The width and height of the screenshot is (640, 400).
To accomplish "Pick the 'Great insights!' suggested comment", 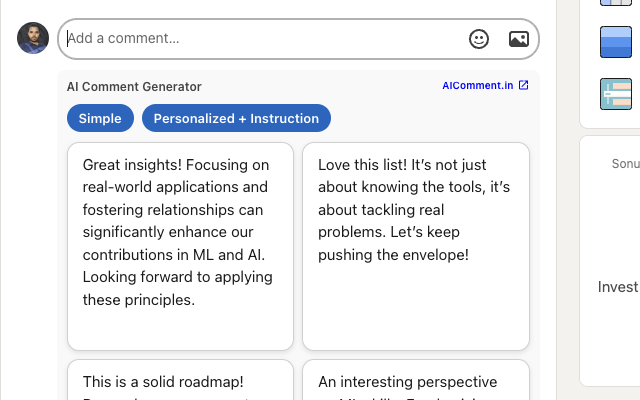I will point(180,246).
